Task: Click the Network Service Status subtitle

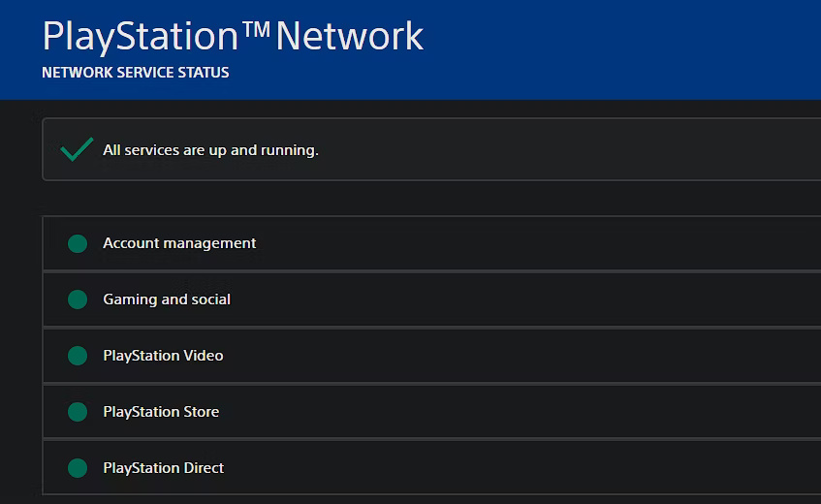Action: tap(136, 73)
